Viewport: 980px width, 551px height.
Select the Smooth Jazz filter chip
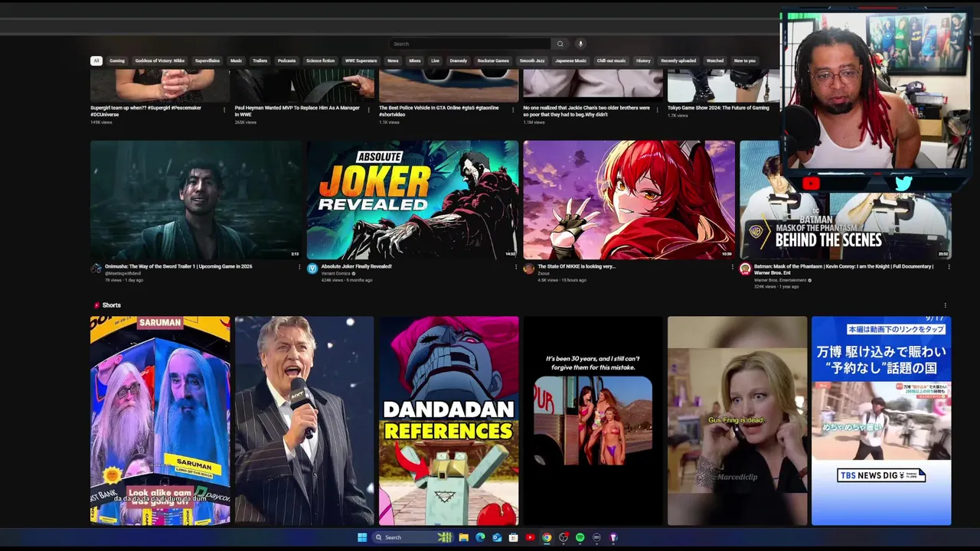pos(532,60)
